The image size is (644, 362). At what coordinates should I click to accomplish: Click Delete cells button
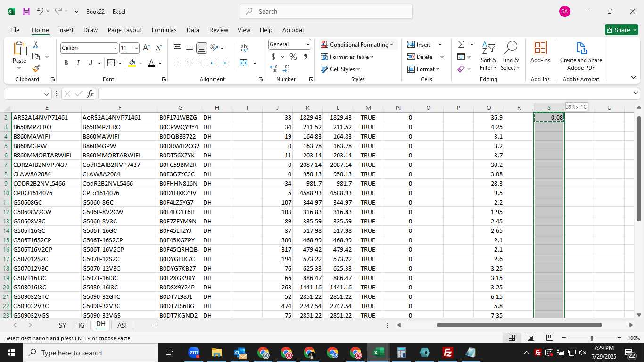pos(420,57)
